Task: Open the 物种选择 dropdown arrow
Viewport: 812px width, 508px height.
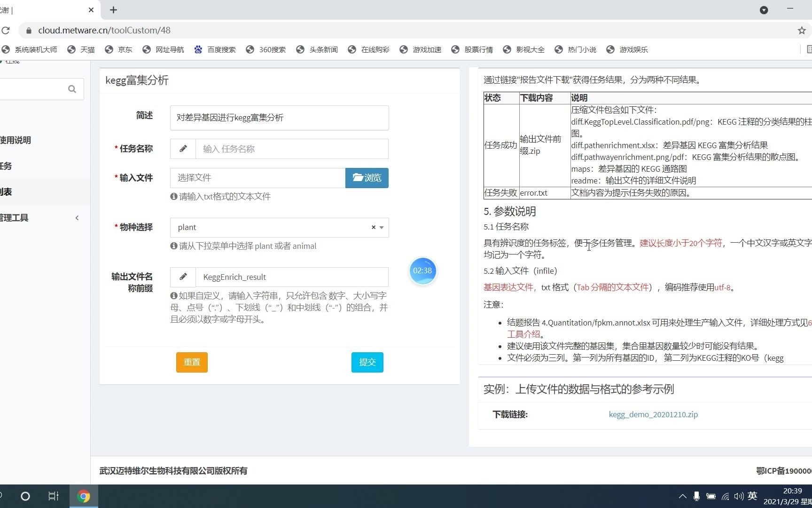Action: (x=382, y=228)
